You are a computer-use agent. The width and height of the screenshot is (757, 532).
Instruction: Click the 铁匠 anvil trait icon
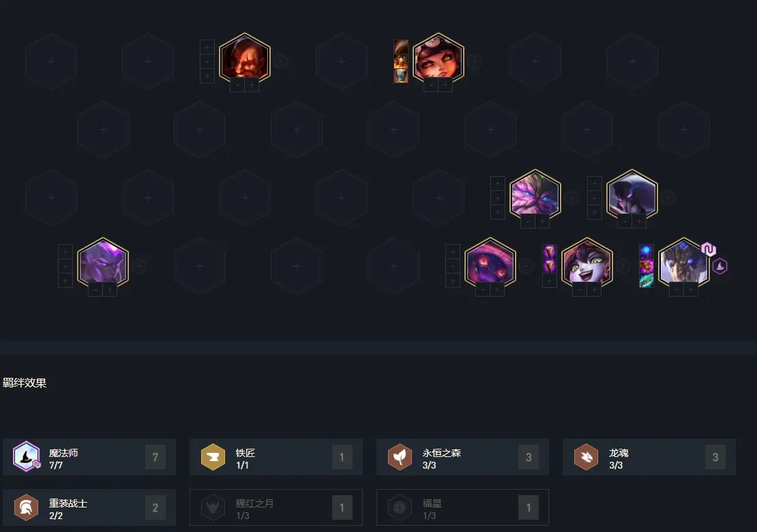tap(213, 457)
